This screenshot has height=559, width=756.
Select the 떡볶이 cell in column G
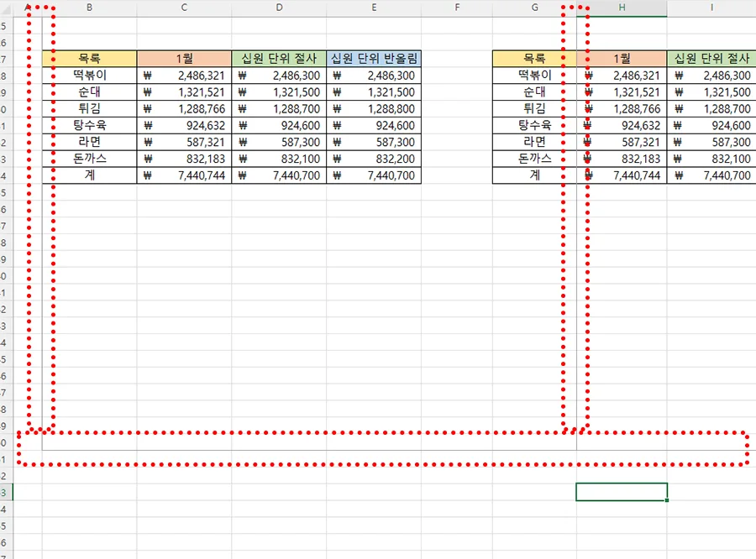[534, 76]
